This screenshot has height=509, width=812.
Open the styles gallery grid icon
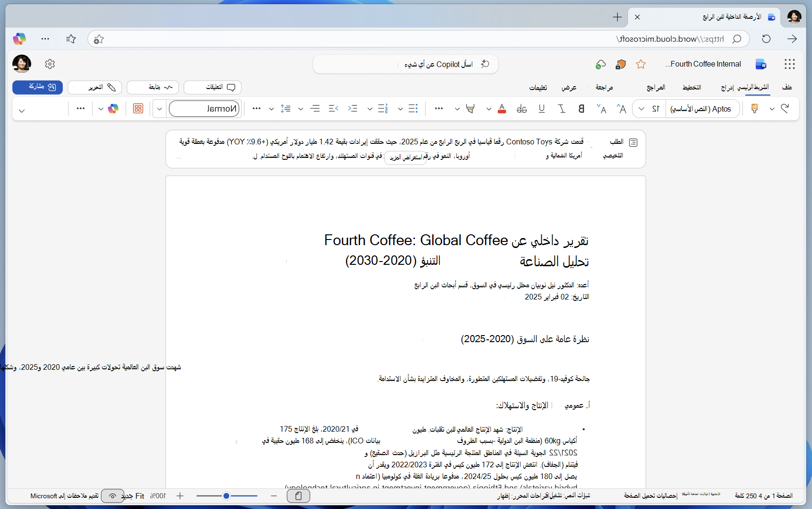click(x=138, y=109)
